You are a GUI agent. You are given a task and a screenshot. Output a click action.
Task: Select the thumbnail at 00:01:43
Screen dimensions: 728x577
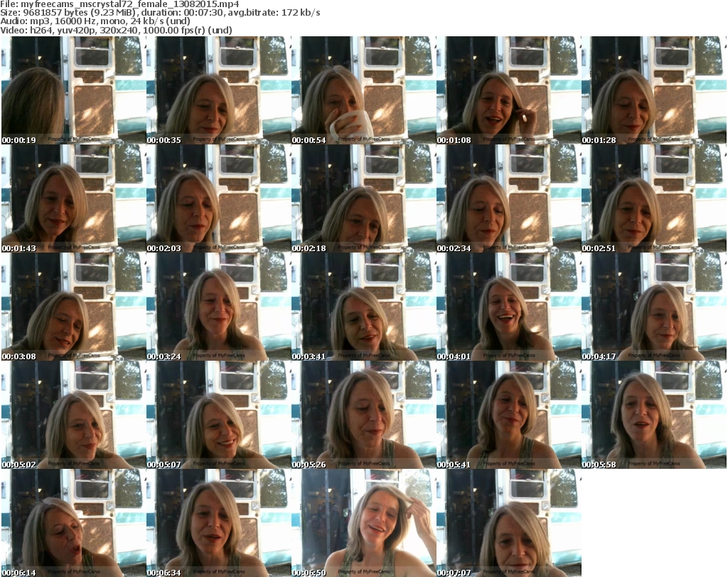pyautogui.click(x=73, y=198)
